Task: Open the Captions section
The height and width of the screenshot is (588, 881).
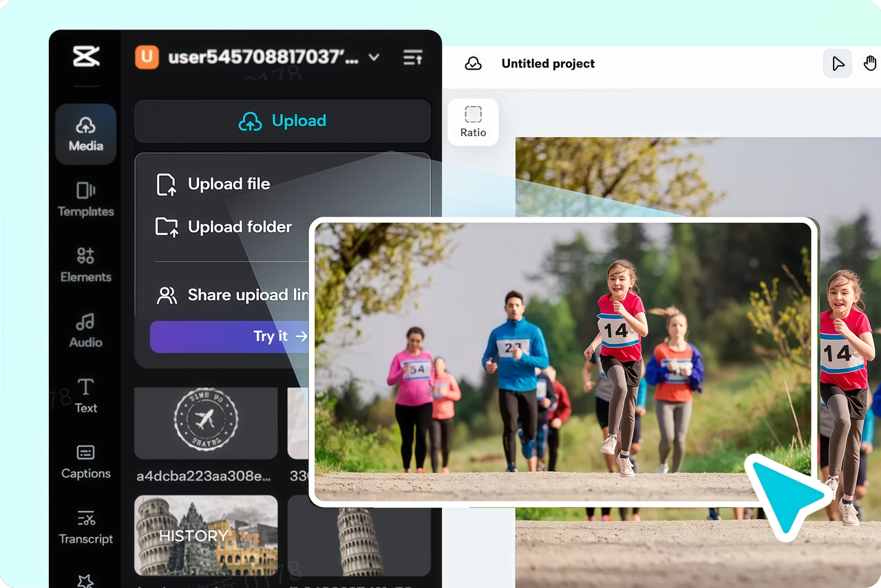Action: (86, 461)
